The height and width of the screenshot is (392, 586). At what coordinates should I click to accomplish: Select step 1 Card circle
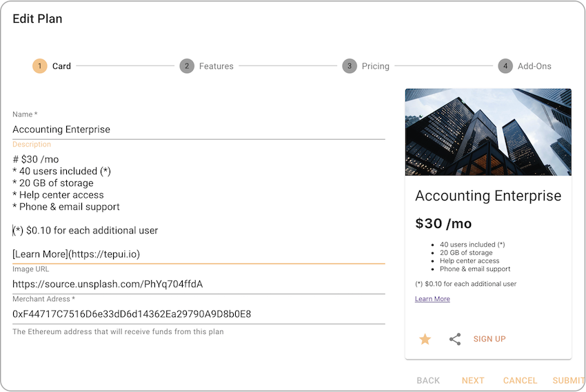coord(39,66)
